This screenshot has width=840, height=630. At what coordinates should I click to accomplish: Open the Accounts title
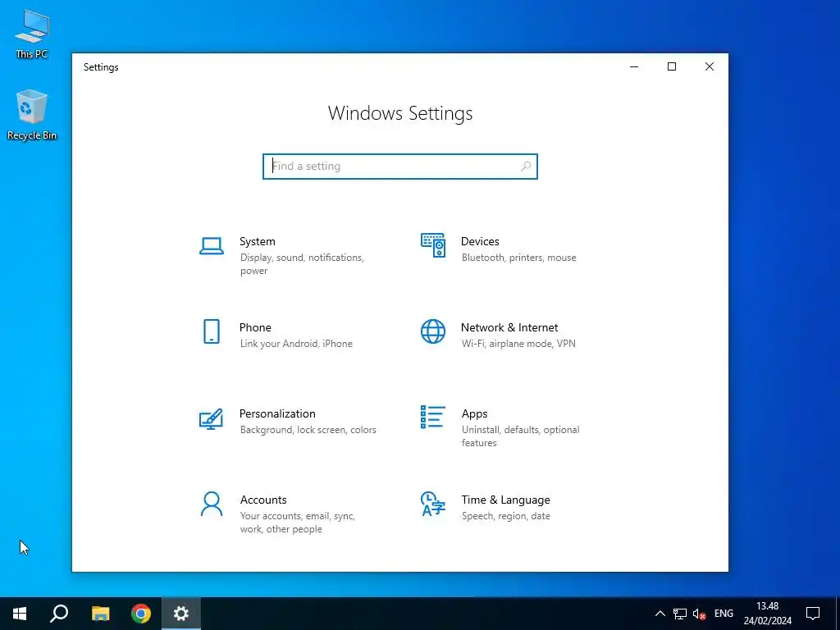pyautogui.click(x=263, y=500)
